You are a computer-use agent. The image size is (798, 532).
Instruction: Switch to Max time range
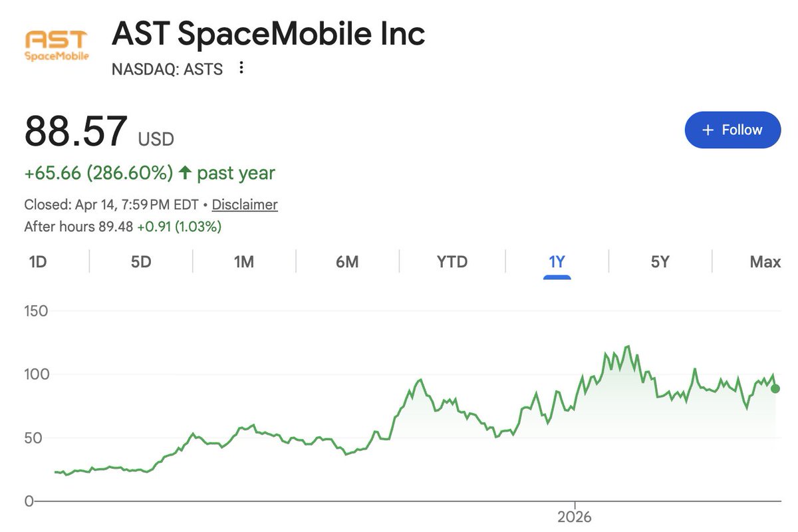pyautogui.click(x=765, y=262)
